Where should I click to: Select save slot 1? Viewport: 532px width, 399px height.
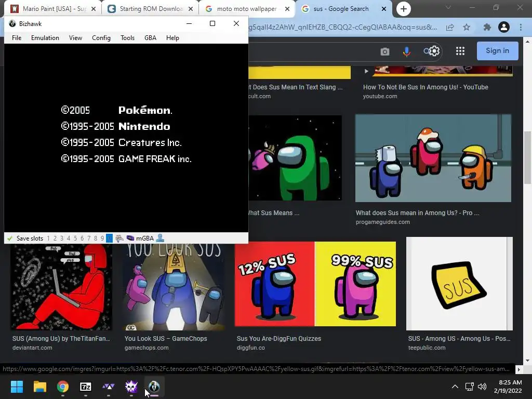pos(48,238)
